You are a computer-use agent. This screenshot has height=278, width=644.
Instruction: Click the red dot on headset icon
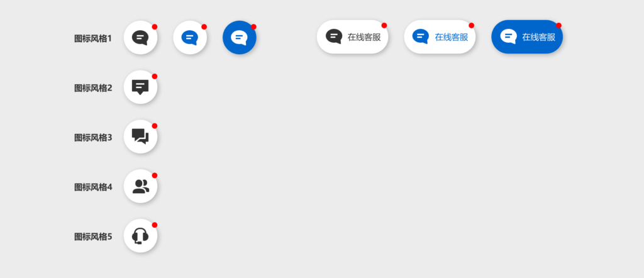pyautogui.click(x=155, y=225)
